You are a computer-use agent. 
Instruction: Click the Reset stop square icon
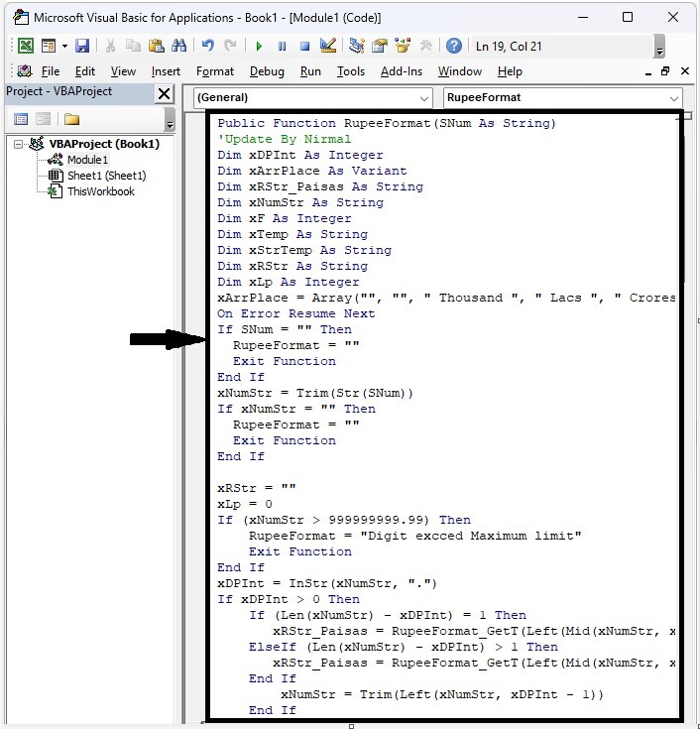click(x=305, y=46)
